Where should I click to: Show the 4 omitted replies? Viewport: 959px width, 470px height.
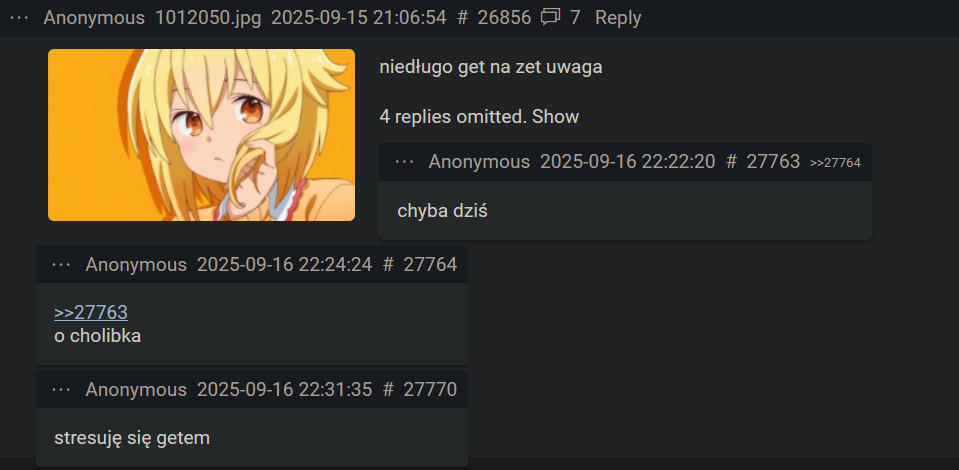tap(555, 116)
